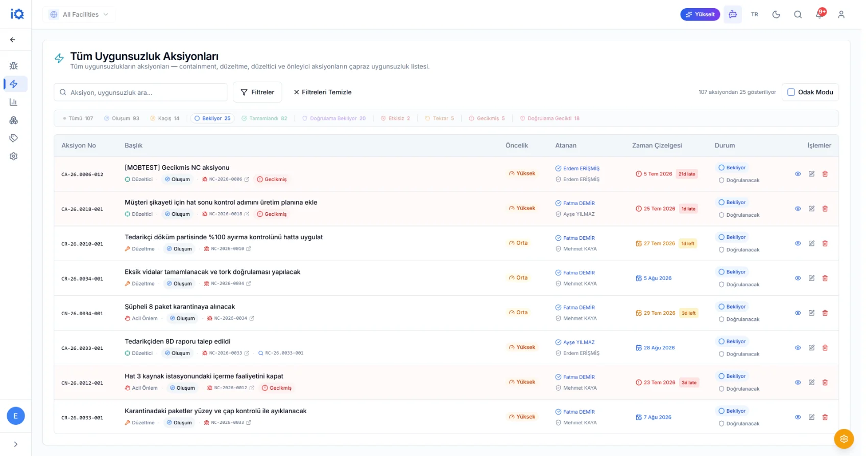Image resolution: width=868 pixels, height=456 pixels.
Task: Switch language via TR button
Action: 755,14
